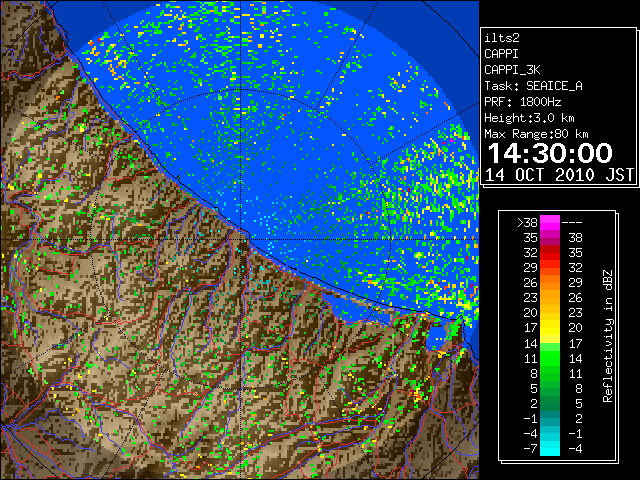Click the 'Height:3.0 km' text
This screenshot has width=640, height=480.
point(529,118)
